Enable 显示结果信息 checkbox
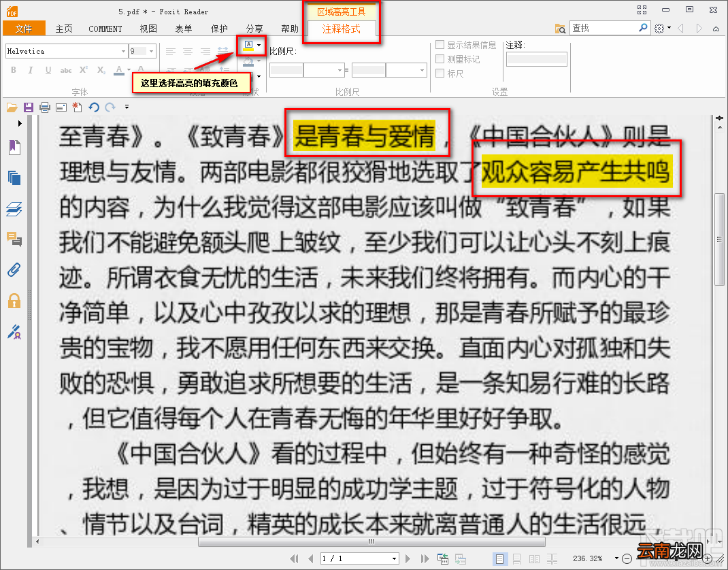 [x=440, y=45]
